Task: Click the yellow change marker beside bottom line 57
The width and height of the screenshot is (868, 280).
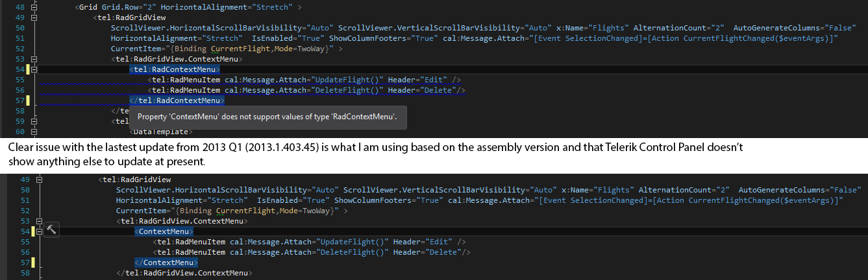Action: 32,262
